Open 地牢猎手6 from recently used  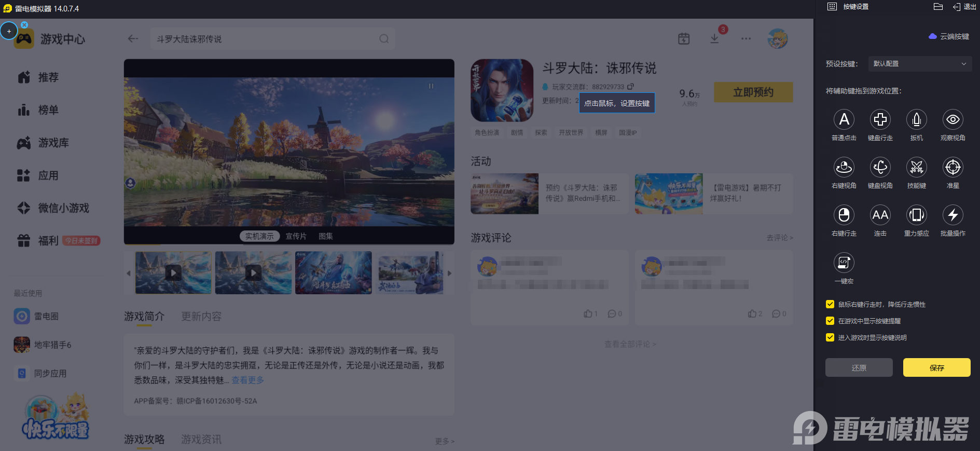(x=43, y=345)
